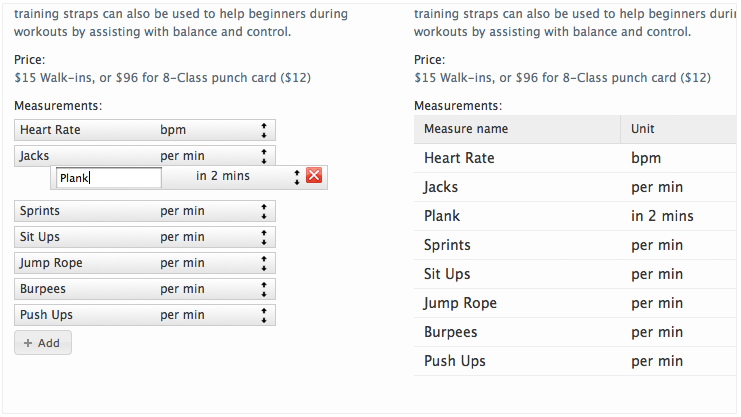Click the drag arrows on Jump Rope row

point(264,263)
